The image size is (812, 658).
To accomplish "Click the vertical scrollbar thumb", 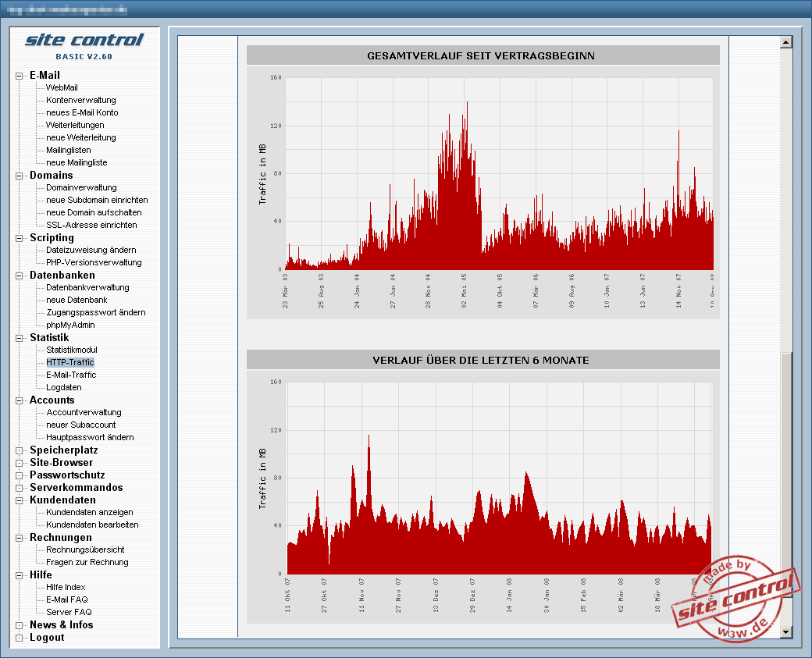I will coord(786,475).
